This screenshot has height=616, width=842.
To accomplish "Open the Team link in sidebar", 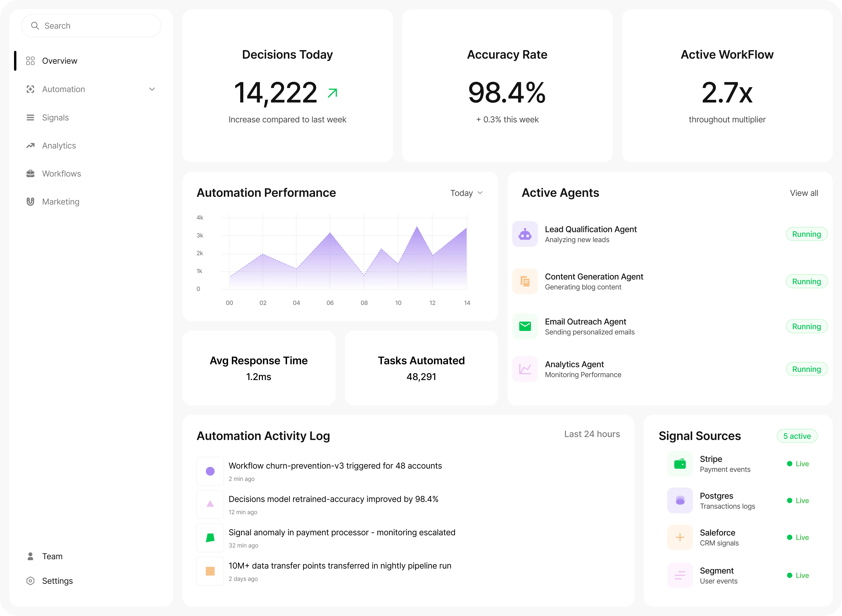I will click(52, 556).
